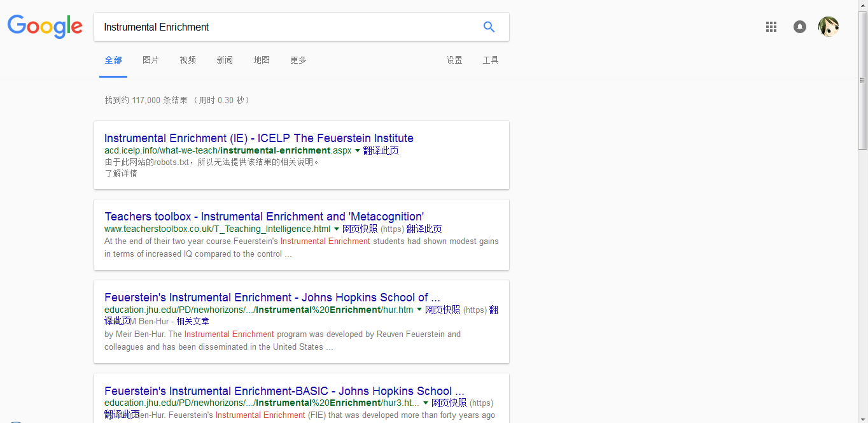Open Teachers toolbox result link

(x=264, y=217)
